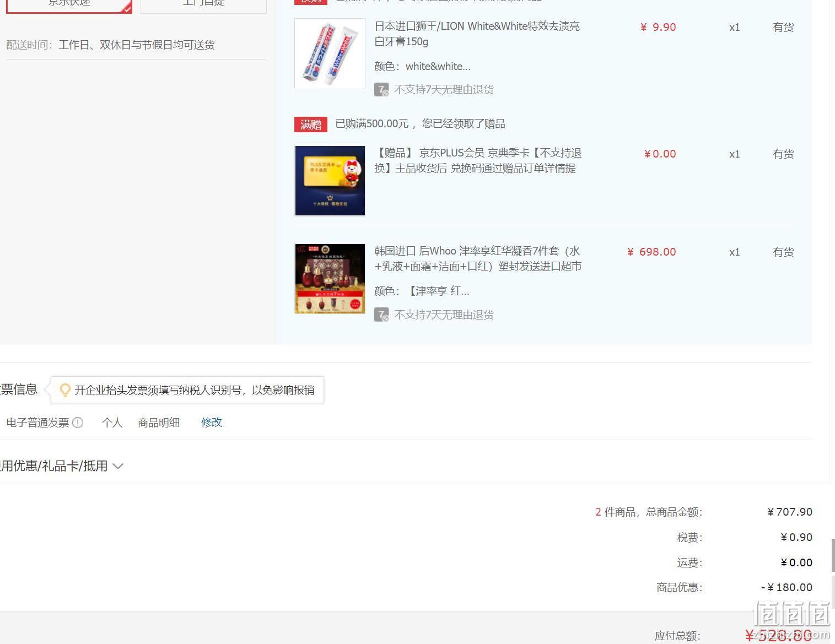Click the 有货 status in the PLUS gift row
The width and height of the screenshot is (835, 644).
783,154
